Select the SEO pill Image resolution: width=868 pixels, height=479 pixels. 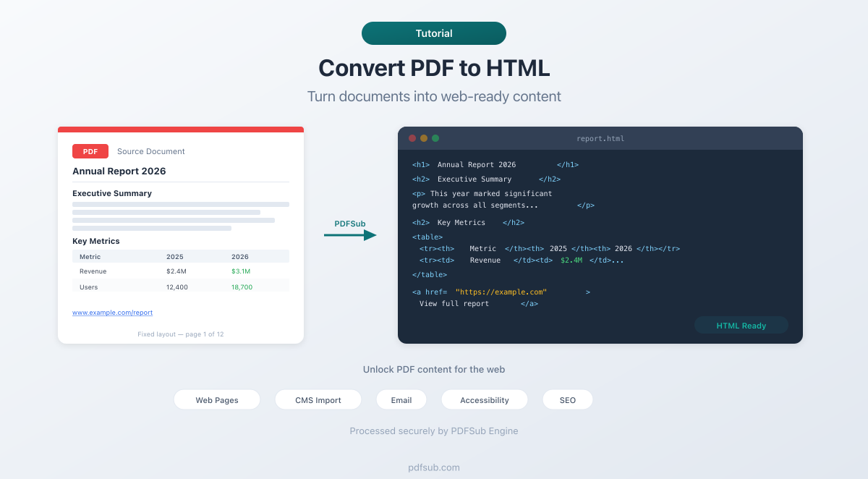click(568, 399)
